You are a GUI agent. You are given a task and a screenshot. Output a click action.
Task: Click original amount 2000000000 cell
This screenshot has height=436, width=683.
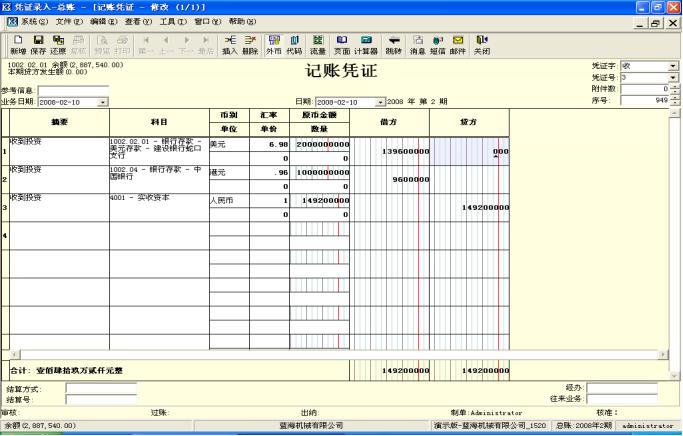pos(320,145)
